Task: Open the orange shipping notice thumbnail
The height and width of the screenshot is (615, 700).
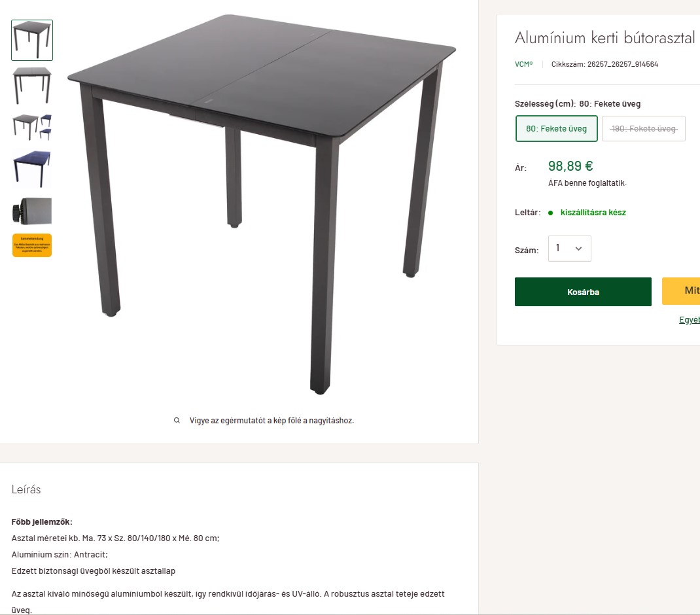Action: pos(32,245)
